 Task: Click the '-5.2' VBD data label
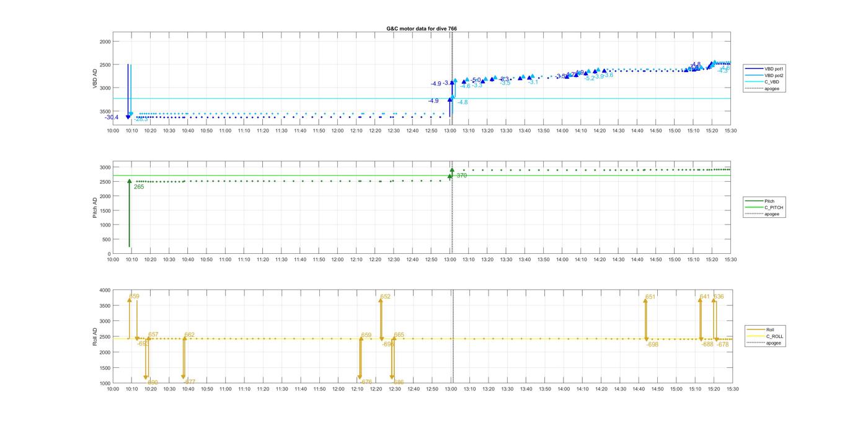589,79
